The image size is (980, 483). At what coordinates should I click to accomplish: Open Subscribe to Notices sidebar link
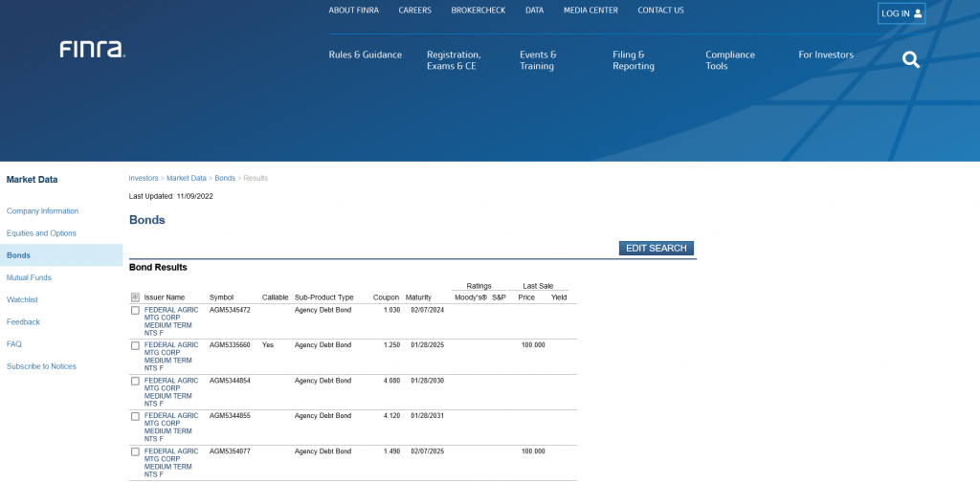(x=41, y=366)
